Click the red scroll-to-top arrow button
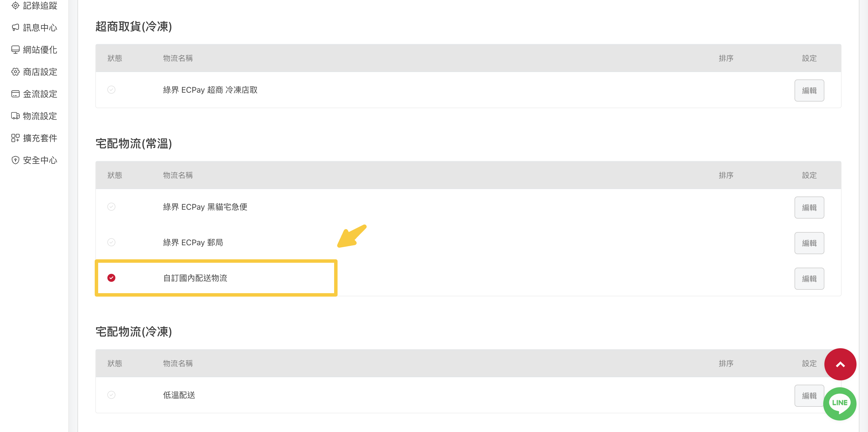The width and height of the screenshot is (868, 432). pos(840,364)
